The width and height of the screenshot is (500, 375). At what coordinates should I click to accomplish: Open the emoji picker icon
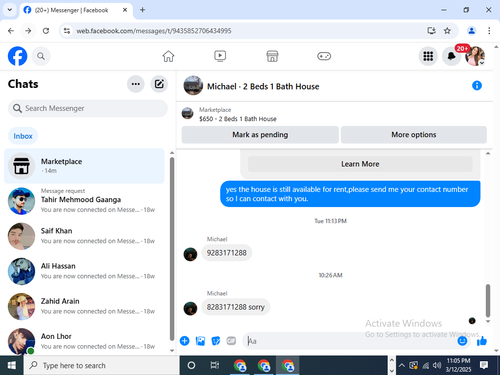[x=462, y=341]
